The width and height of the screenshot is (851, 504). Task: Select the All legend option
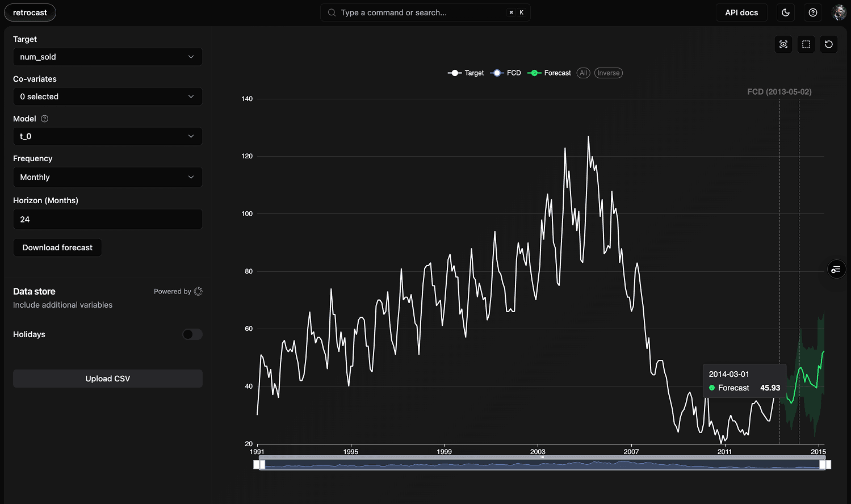[x=583, y=73]
